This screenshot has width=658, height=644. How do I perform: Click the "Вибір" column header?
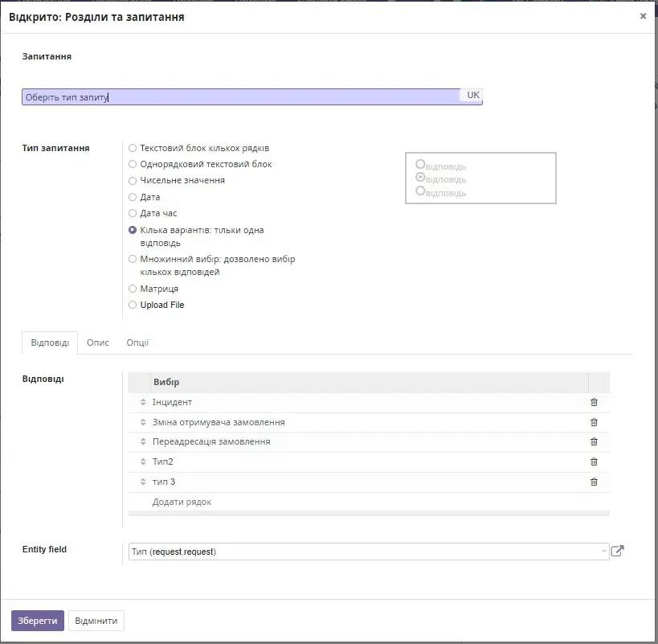tap(165, 381)
